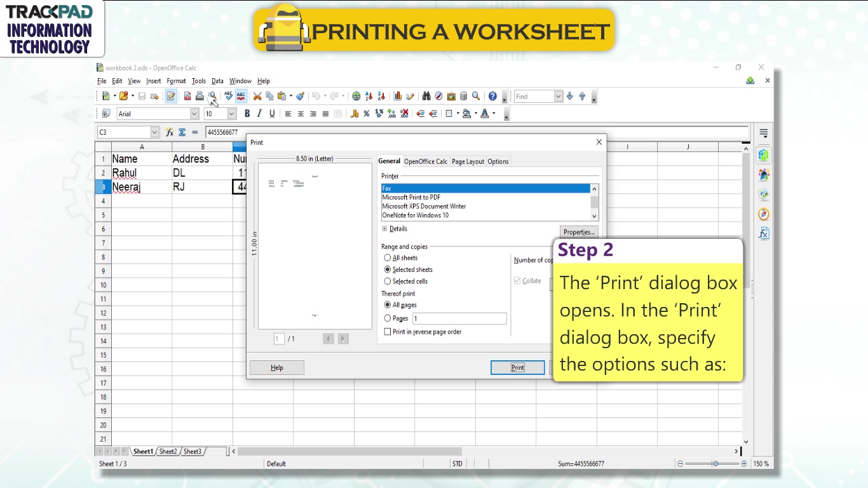Image resolution: width=868 pixels, height=488 pixels.
Task: Click the Sort Ascending icon
Action: click(369, 96)
